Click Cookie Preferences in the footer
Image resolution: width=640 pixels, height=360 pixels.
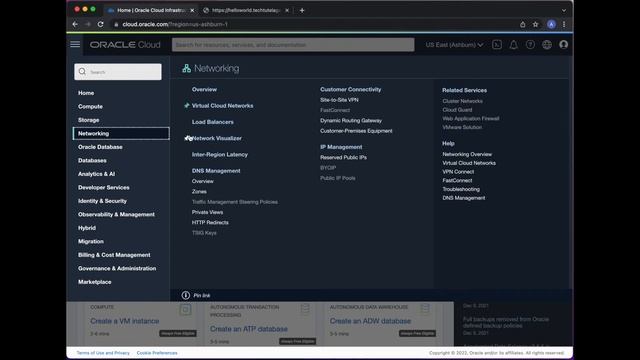pyautogui.click(x=157, y=353)
